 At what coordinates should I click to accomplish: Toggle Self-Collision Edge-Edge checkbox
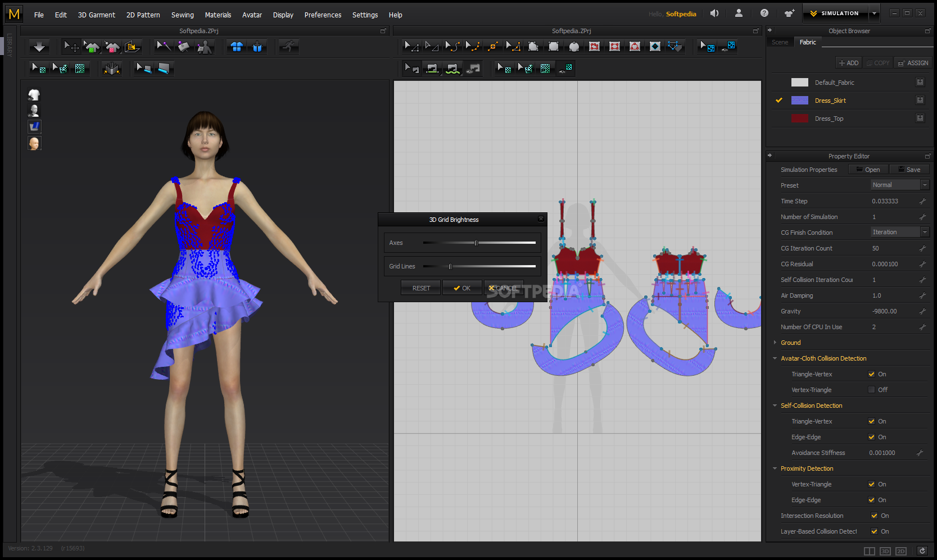pyautogui.click(x=871, y=437)
